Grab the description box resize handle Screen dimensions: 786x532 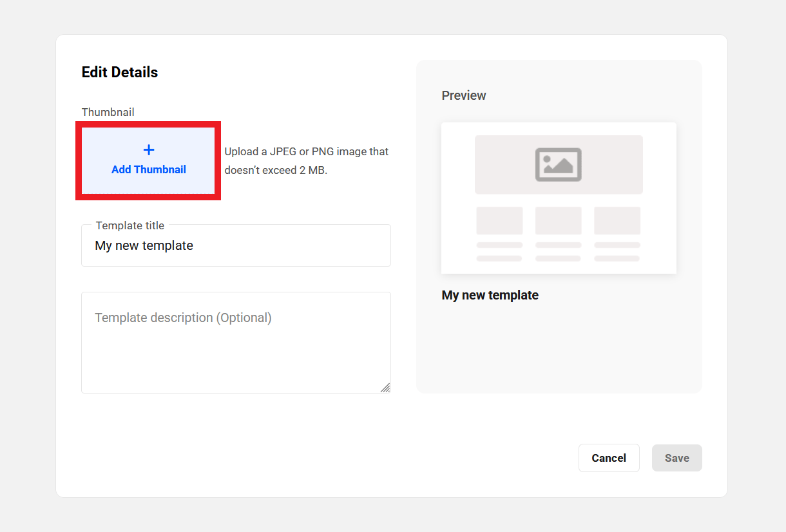click(x=385, y=387)
